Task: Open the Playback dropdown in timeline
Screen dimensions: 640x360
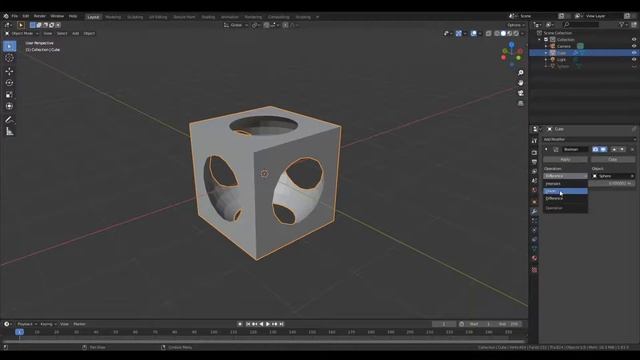Action: click(27, 324)
